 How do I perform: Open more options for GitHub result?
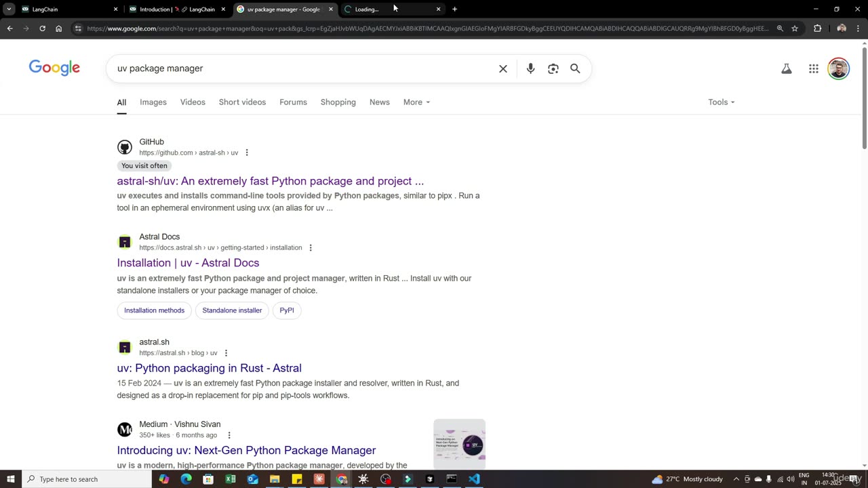[x=247, y=152]
